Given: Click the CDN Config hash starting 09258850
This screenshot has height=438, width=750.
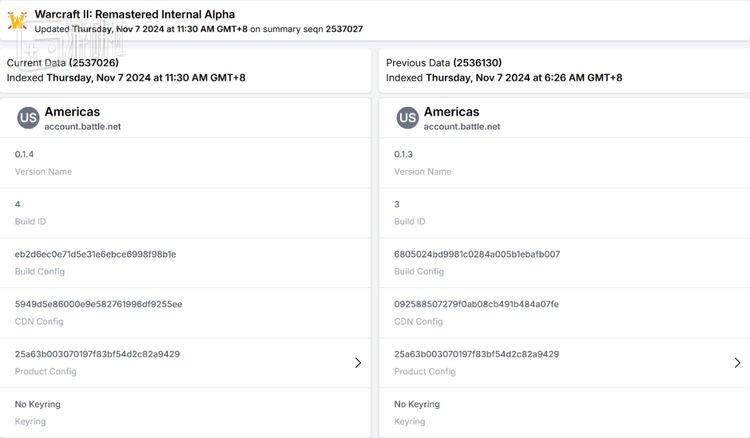Looking at the screenshot, I should click(x=476, y=304).
